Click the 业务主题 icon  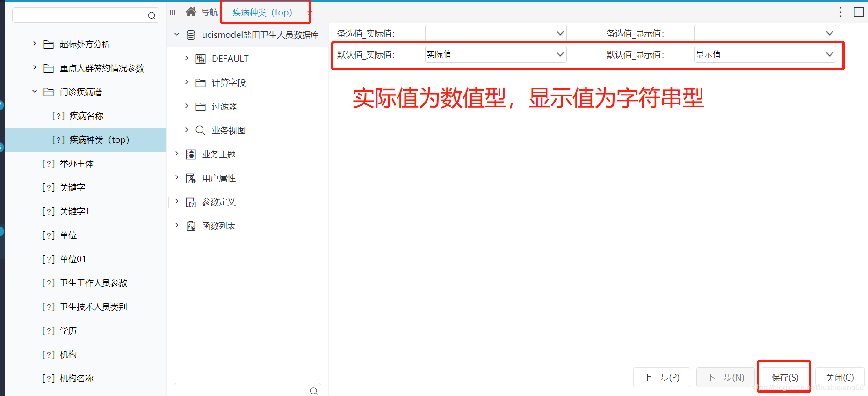pos(191,154)
